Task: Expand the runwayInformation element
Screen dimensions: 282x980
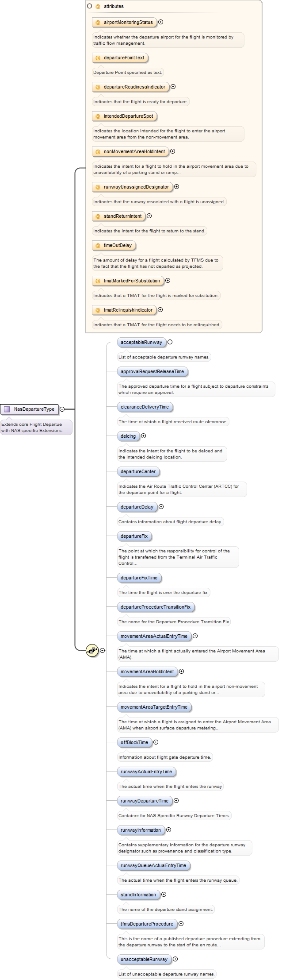Action: point(168,830)
